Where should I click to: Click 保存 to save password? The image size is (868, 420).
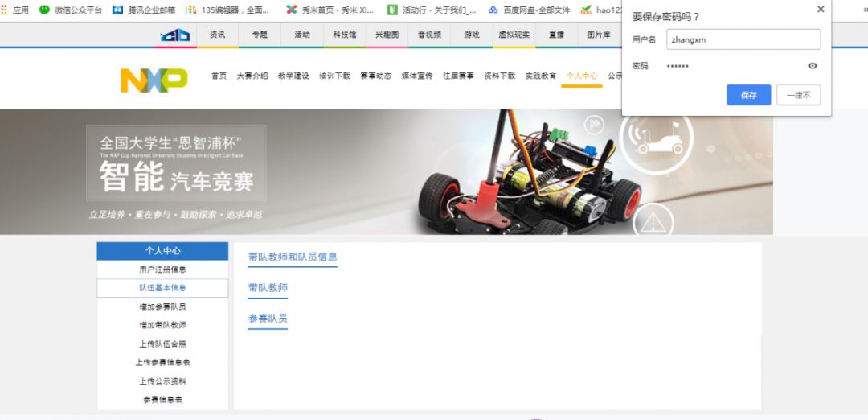click(748, 95)
